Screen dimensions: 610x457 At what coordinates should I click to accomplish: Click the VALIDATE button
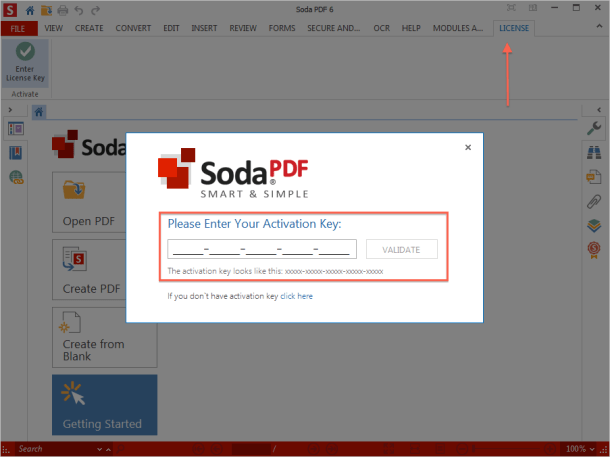click(x=401, y=249)
